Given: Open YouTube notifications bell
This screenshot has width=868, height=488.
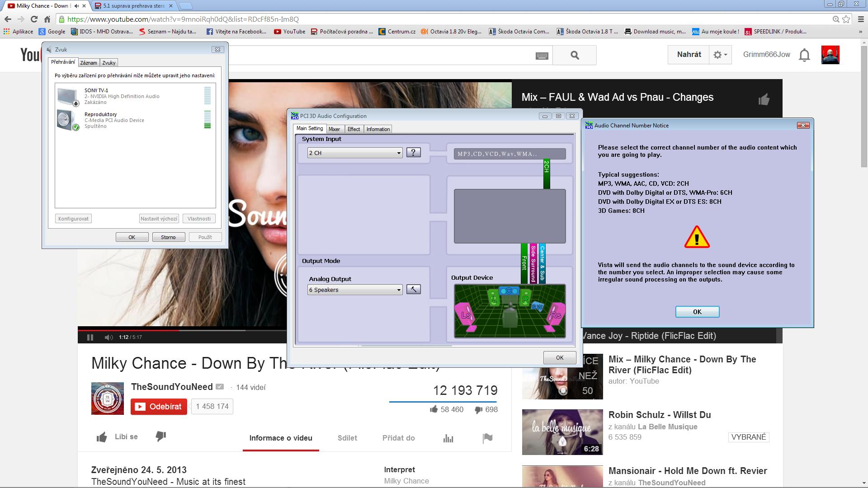Looking at the screenshot, I should (x=804, y=55).
